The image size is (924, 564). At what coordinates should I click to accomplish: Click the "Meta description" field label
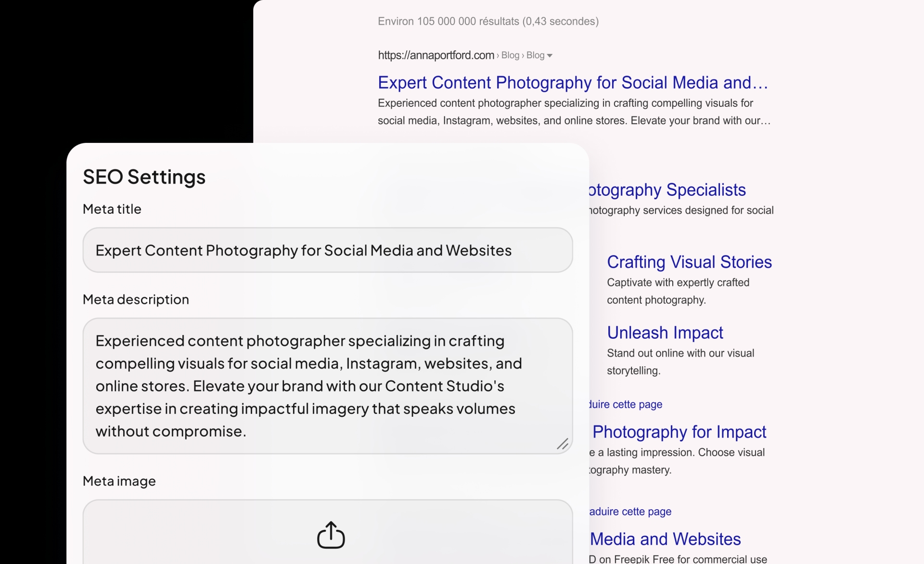pyautogui.click(x=136, y=300)
